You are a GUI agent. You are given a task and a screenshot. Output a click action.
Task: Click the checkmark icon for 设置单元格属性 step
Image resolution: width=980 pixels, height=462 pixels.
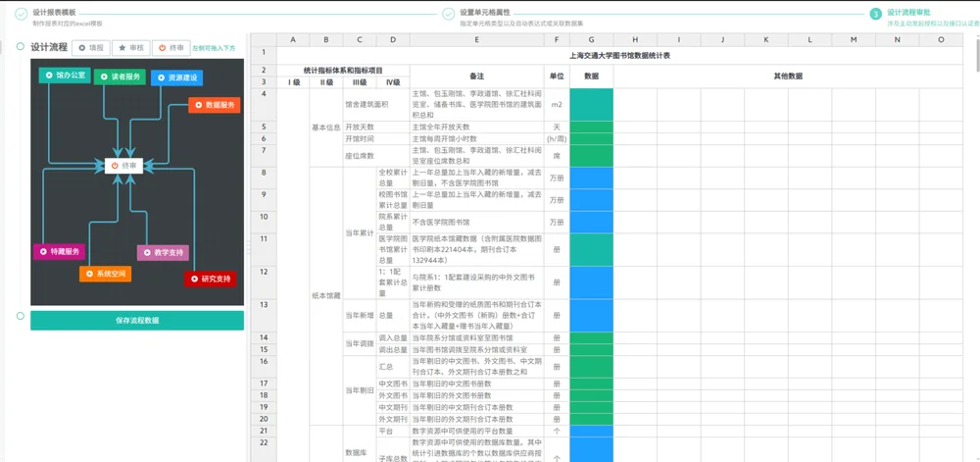[x=449, y=14]
